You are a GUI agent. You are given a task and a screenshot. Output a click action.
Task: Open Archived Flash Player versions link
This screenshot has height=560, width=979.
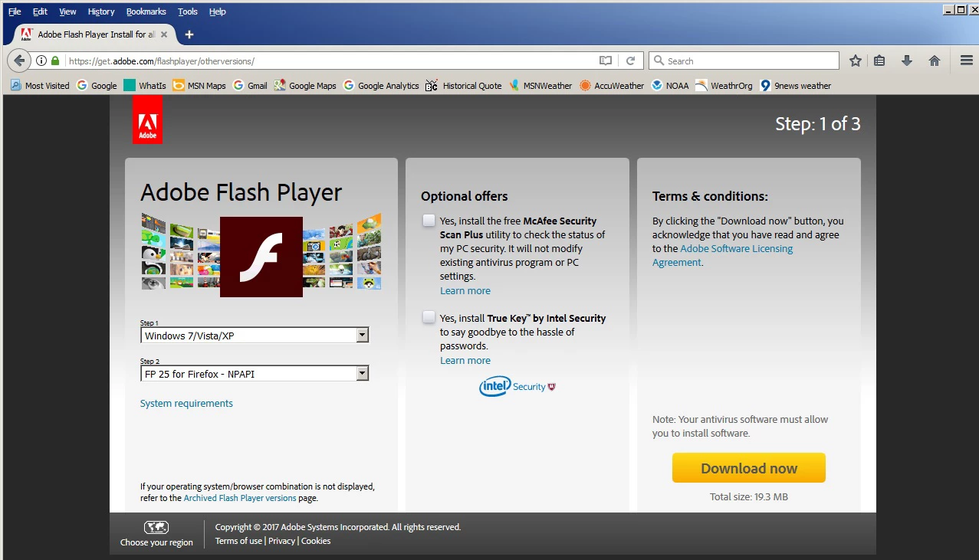pyautogui.click(x=240, y=498)
